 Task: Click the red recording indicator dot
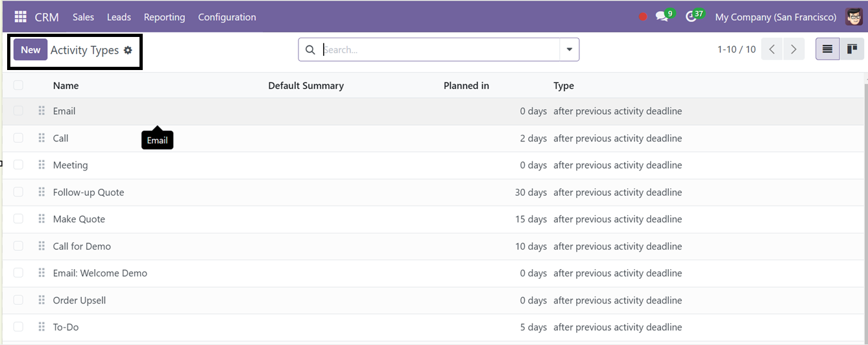(643, 17)
